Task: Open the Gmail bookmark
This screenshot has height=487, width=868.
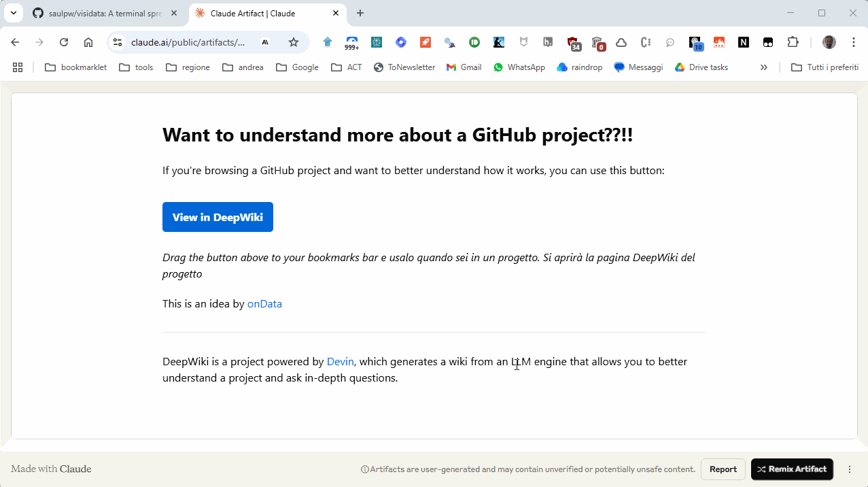Action: pos(464,67)
